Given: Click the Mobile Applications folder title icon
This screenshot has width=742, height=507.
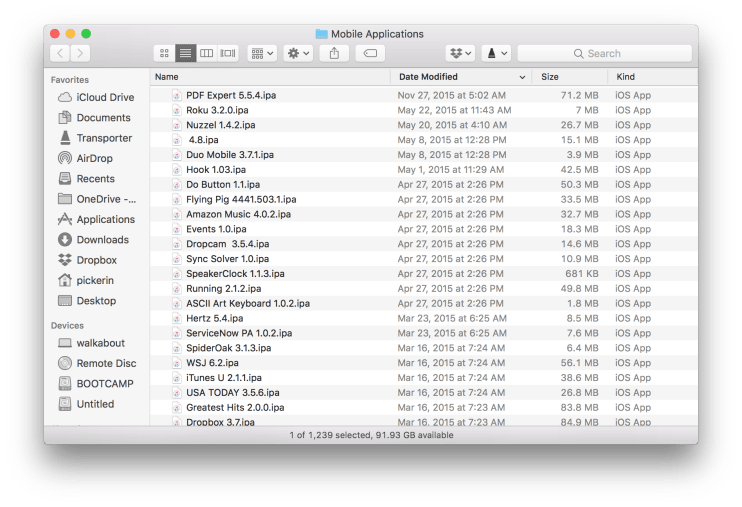Looking at the screenshot, I should 322,34.
